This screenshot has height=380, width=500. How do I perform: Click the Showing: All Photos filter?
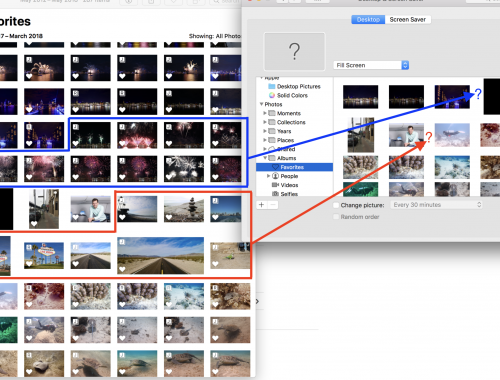pos(215,36)
